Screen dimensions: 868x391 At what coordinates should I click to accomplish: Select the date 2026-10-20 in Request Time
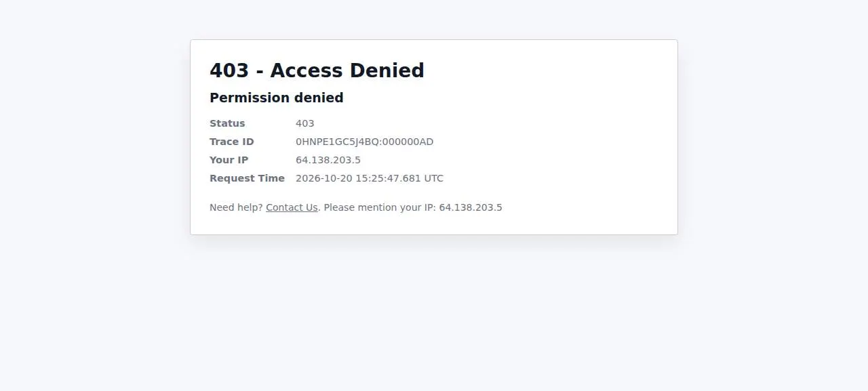point(324,178)
